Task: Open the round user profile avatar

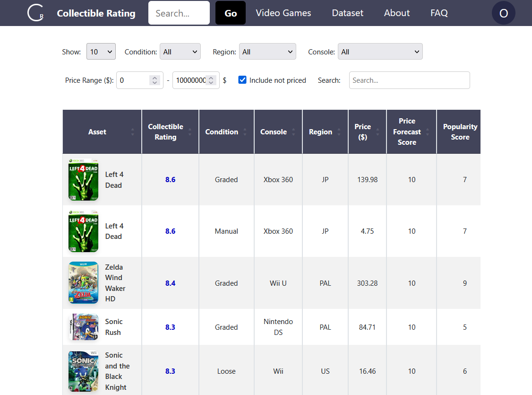Action: point(504,13)
